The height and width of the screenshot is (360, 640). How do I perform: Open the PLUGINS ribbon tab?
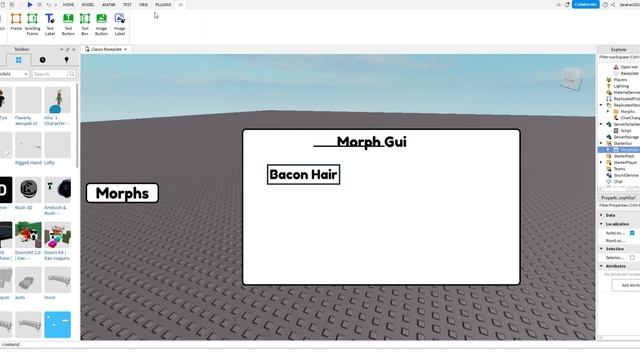[x=163, y=4]
